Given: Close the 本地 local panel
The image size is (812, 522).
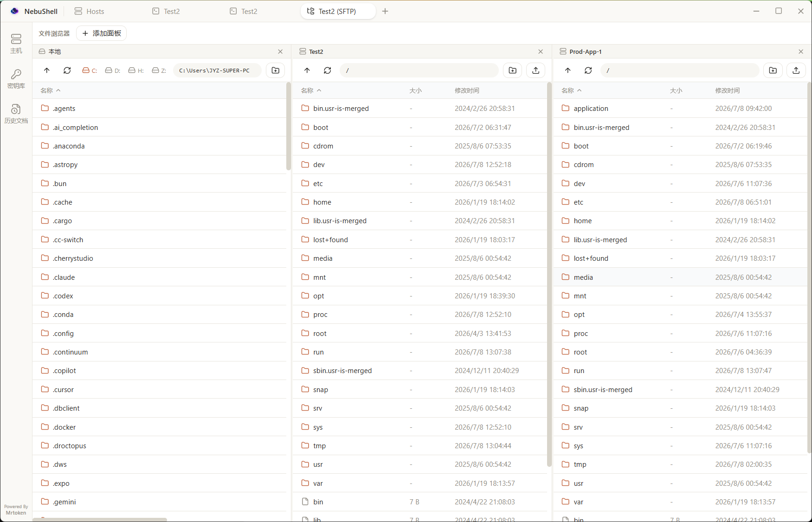Looking at the screenshot, I should (x=280, y=52).
